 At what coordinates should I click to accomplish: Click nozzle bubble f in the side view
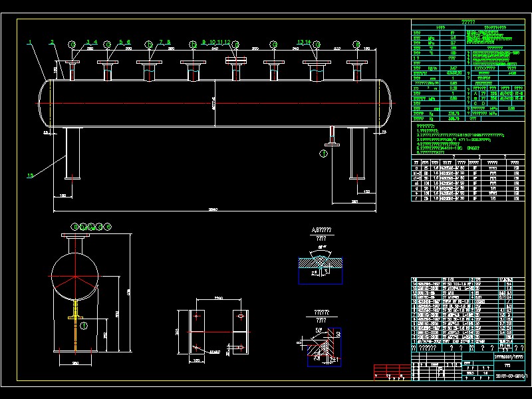coord(84,326)
